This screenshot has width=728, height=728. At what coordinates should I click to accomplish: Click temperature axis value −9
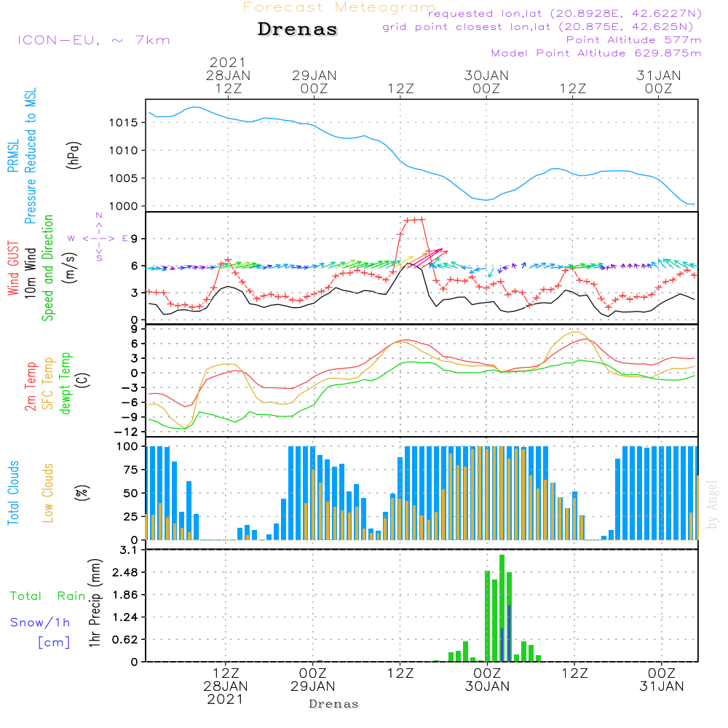[x=129, y=417]
